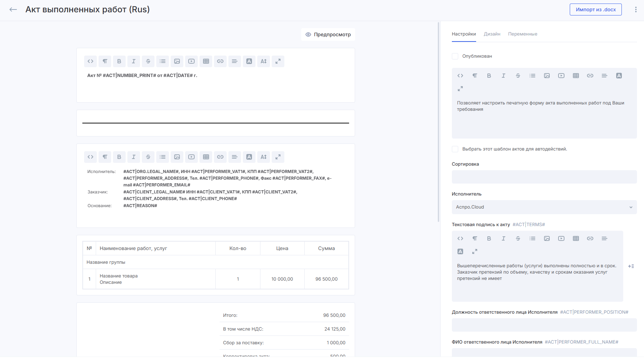Insert a link in the text signature editor

(590, 238)
